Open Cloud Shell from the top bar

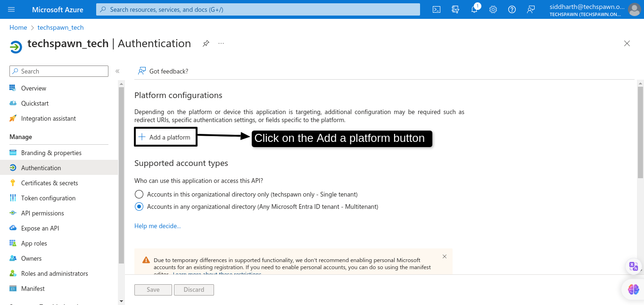tap(437, 9)
